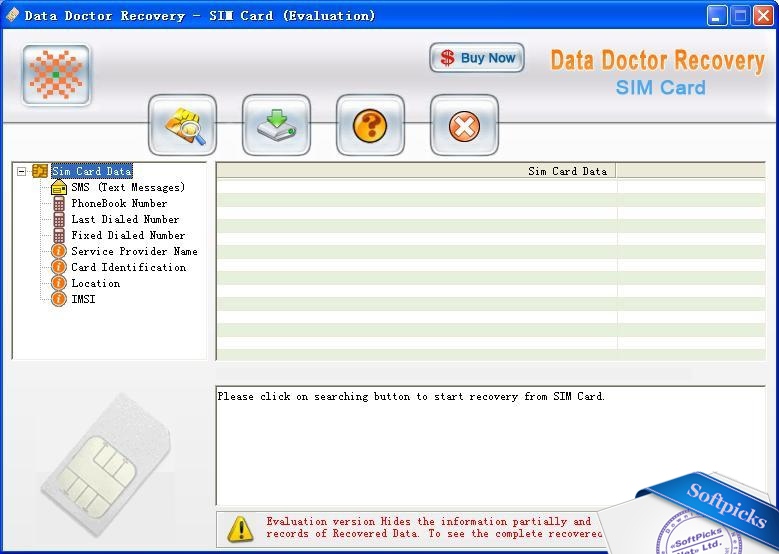Select Last Dialed Number item
The width and height of the screenshot is (779, 554).
click(125, 219)
